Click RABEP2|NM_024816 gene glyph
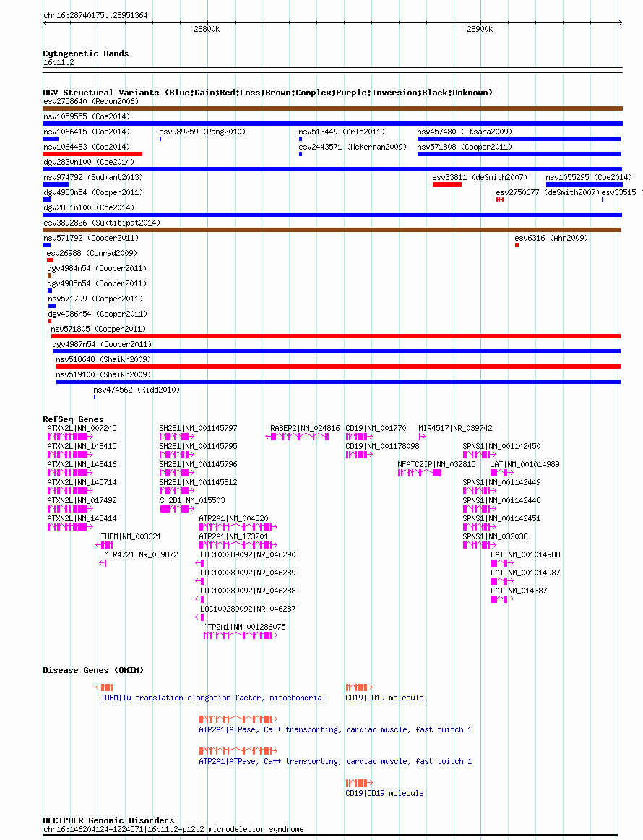 point(297,437)
